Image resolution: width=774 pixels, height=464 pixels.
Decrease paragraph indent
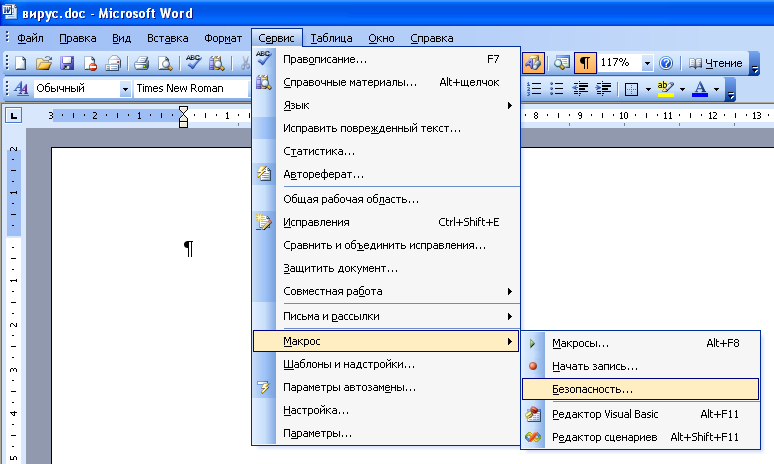coord(580,88)
